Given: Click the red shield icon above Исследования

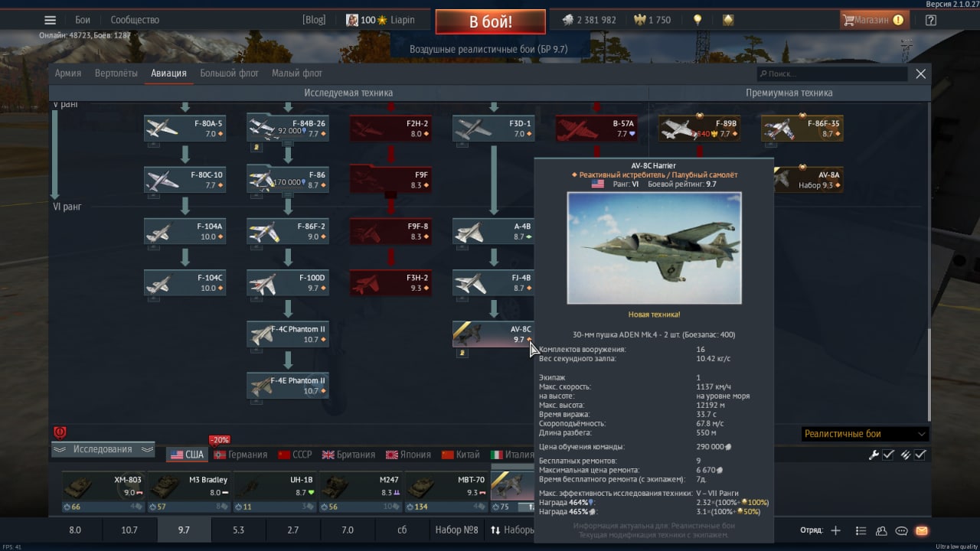Looking at the screenshot, I should pyautogui.click(x=60, y=432).
